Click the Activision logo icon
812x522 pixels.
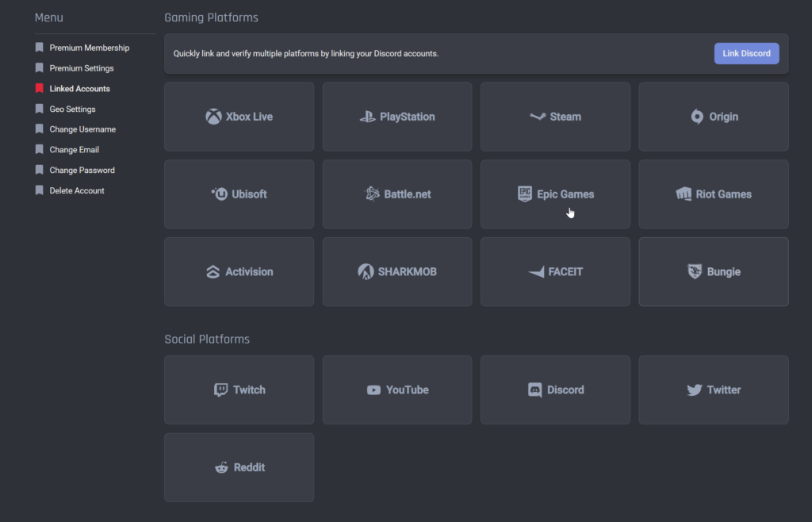213,271
